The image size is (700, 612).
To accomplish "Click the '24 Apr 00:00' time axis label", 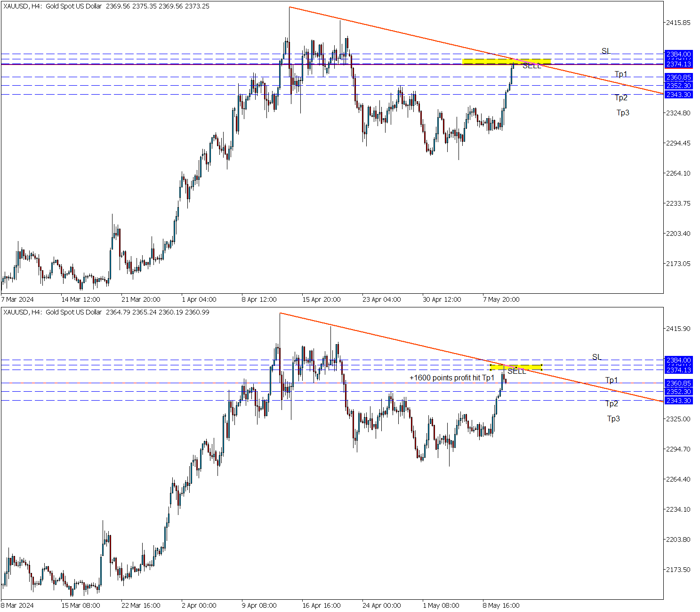I will click(382, 605).
